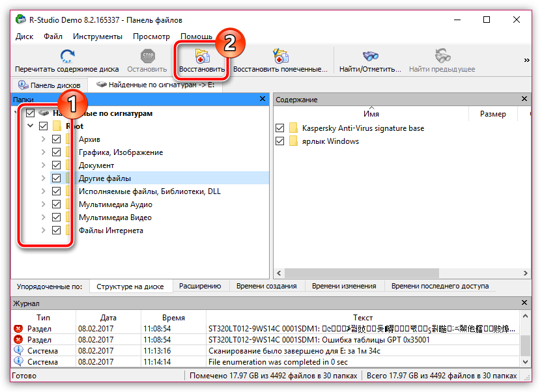Expand Исполняемые файлы, Библиотеки, DLL node
This screenshot has width=542, height=392.
[43, 191]
